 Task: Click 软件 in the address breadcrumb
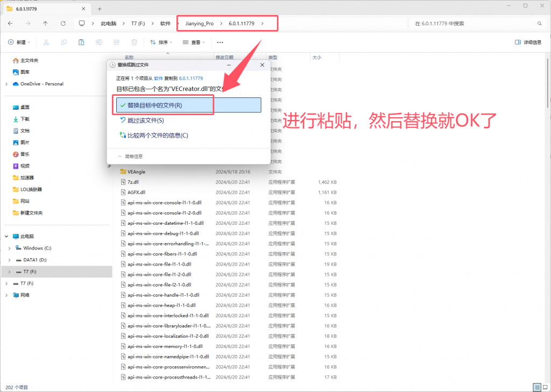pyautogui.click(x=165, y=24)
